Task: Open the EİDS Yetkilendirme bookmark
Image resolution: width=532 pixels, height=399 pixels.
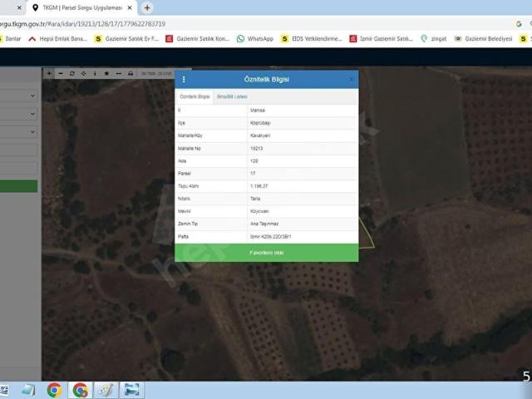Action: click(312, 39)
